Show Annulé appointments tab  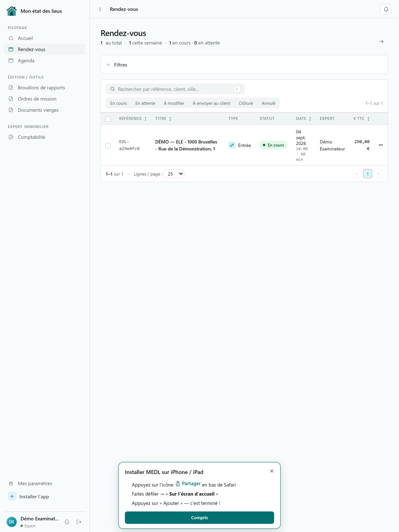coord(268,103)
